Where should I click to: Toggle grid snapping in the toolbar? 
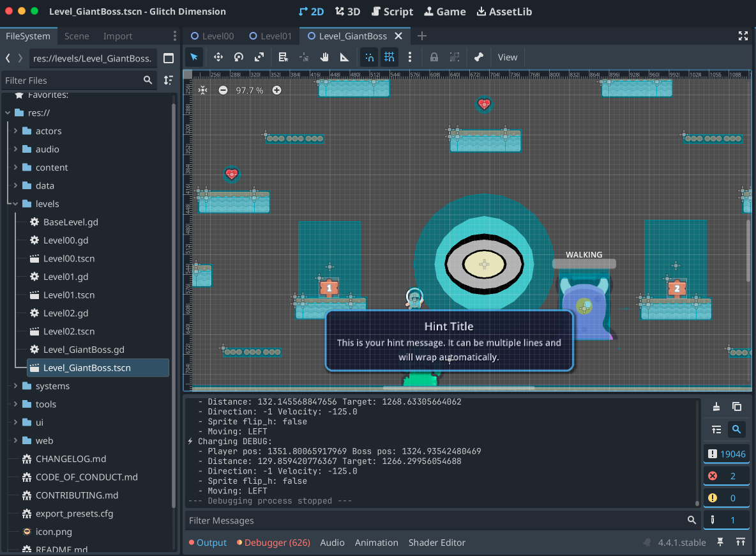click(x=389, y=57)
